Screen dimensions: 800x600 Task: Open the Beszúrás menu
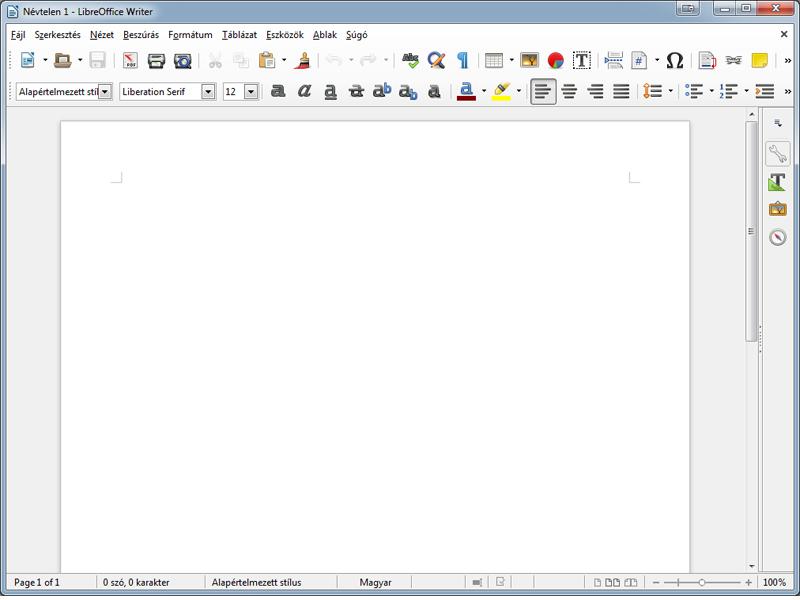(141, 35)
